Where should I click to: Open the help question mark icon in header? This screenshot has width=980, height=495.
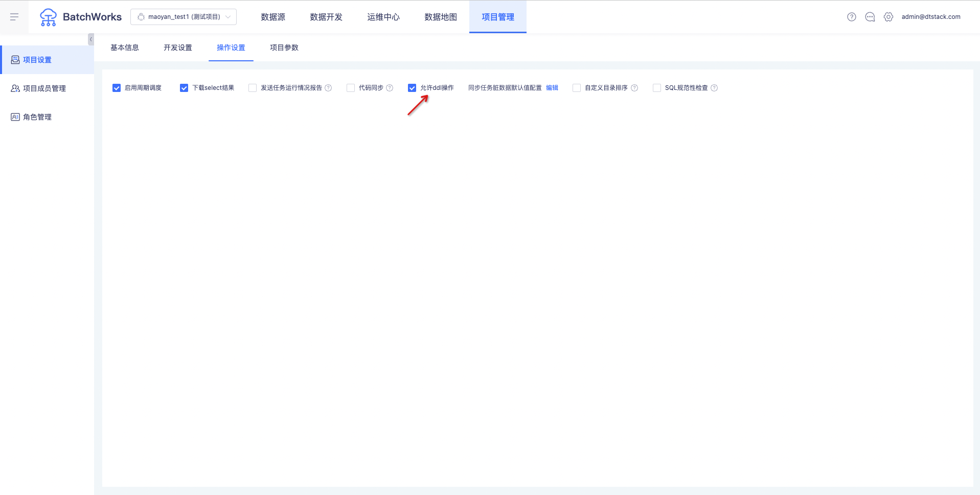coord(852,17)
